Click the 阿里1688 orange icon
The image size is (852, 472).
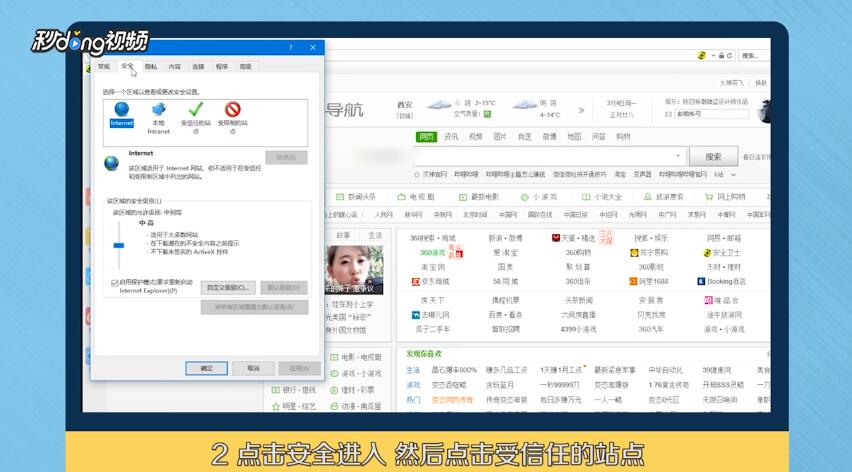coord(633,281)
